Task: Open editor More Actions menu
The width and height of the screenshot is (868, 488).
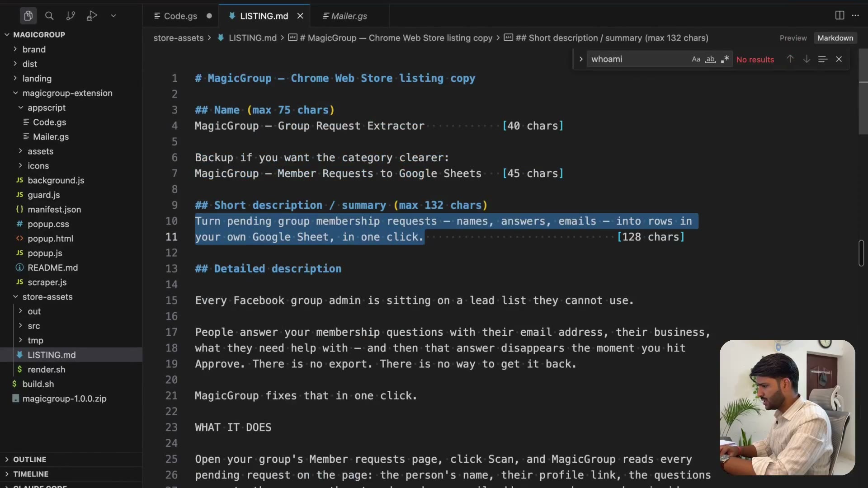Action: click(855, 15)
